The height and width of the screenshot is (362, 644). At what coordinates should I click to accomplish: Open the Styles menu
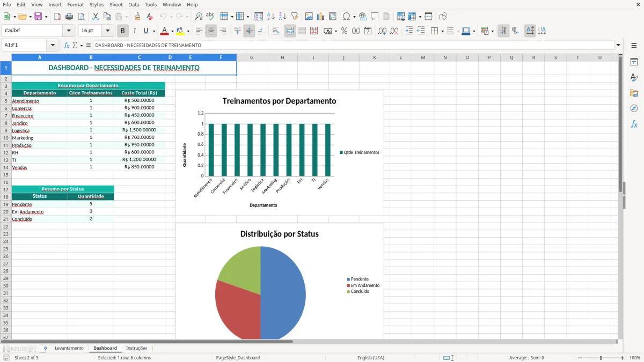pyautogui.click(x=97, y=4)
